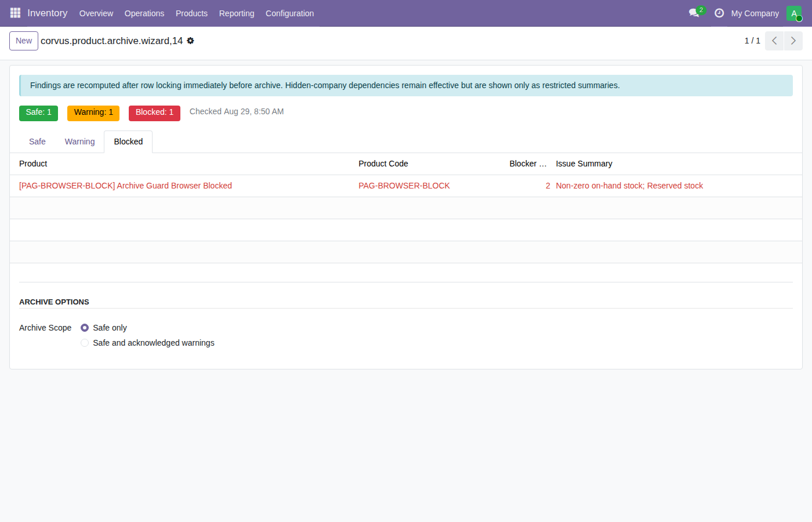812x522 pixels.
Task: Open the Reporting menu
Action: pyautogui.click(x=237, y=13)
